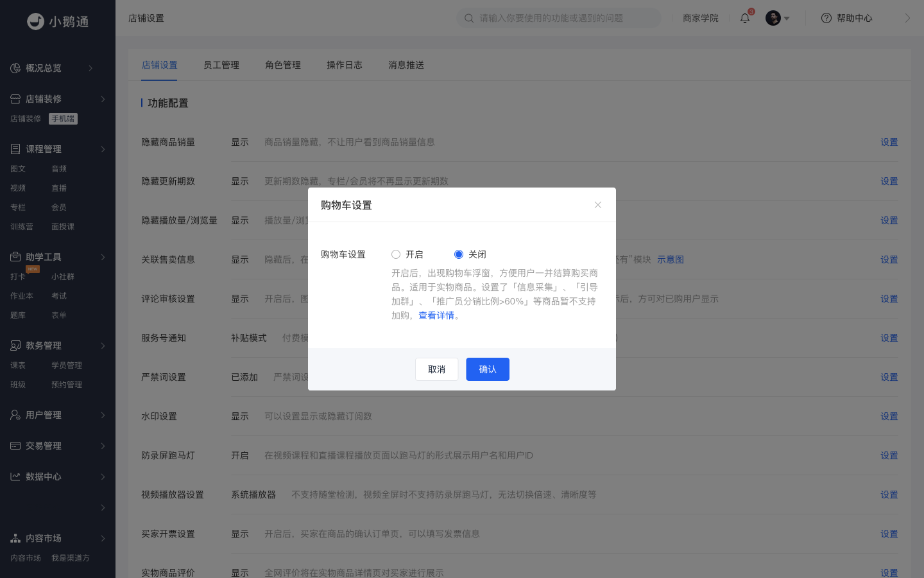Viewport: 924px width, 578px height.
Task: Click the user avatar picture
Action: coord(773,18)
